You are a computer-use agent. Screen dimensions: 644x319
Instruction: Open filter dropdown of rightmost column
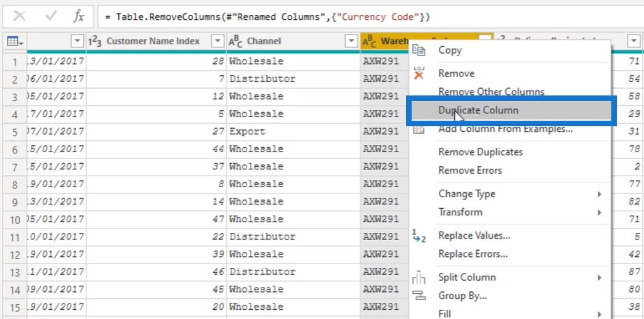click(634, 41)
